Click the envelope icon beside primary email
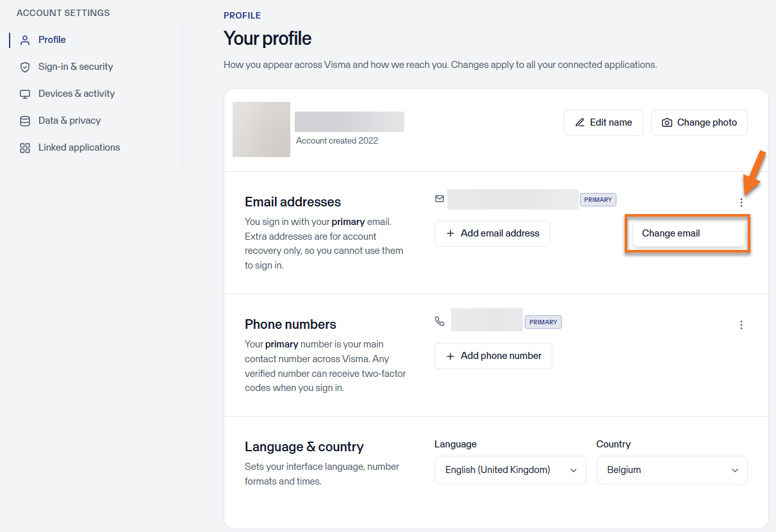The width and height of the screenshot is (776, 532). point(440,199)
